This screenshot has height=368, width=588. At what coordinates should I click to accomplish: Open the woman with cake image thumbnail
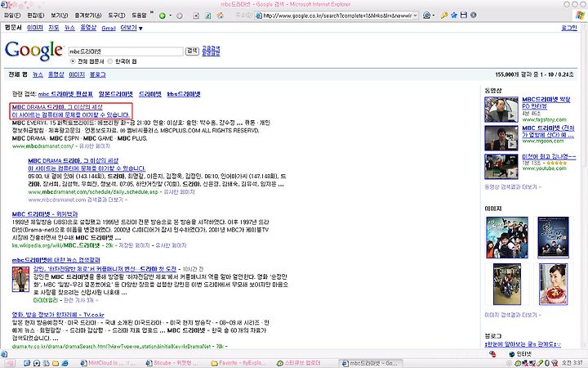554,284
